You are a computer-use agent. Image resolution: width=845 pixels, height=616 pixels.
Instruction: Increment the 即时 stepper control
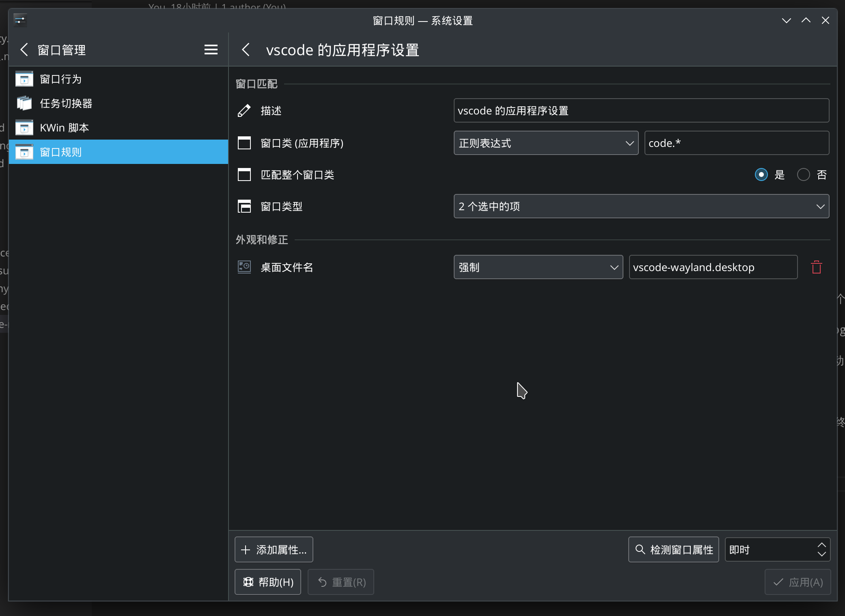(x=822, y=545)
